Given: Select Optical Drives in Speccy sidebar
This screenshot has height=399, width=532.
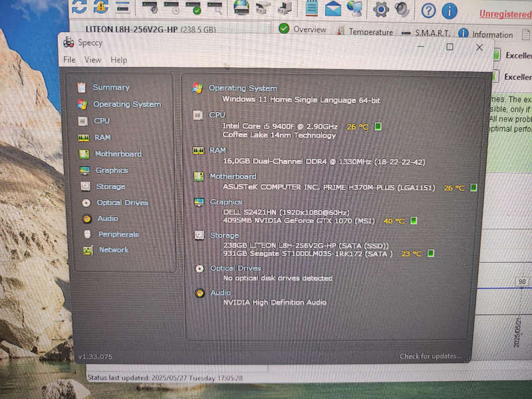Looking at the screenshot, I should [x=122, y=203].
